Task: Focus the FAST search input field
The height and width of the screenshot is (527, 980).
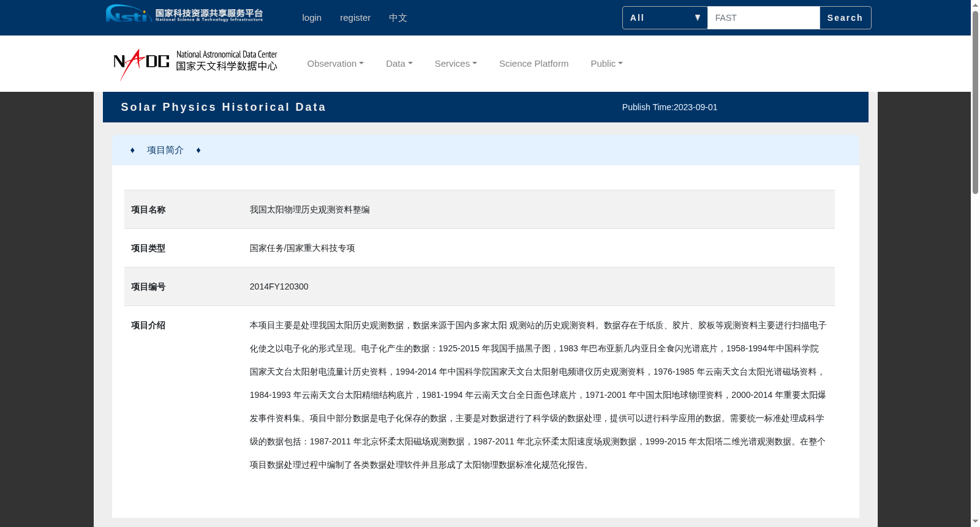Action: tap(763, 18)
